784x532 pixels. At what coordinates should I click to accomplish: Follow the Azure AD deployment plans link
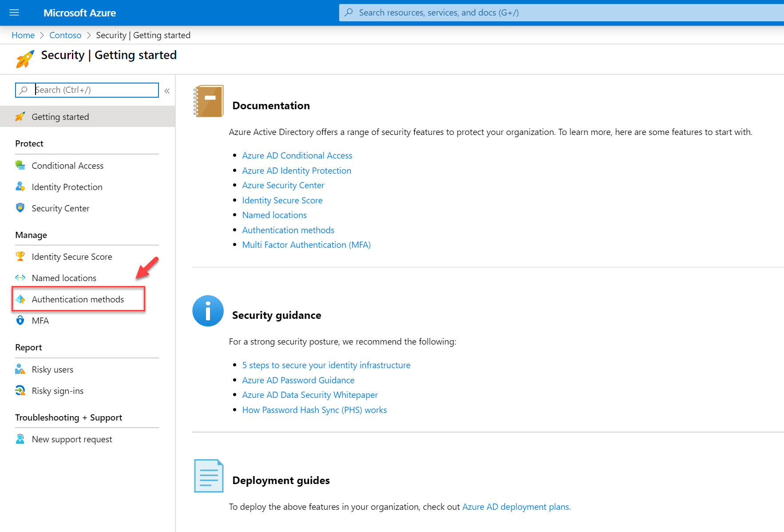515,506
